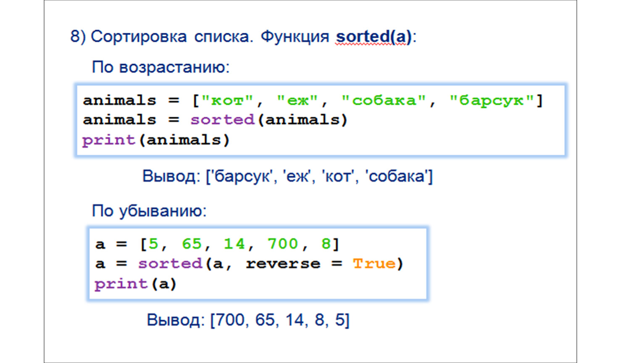The height and width of the screenshot is (363, 644).
Task: Click the code line defining animals list
Action: (313, 101)
